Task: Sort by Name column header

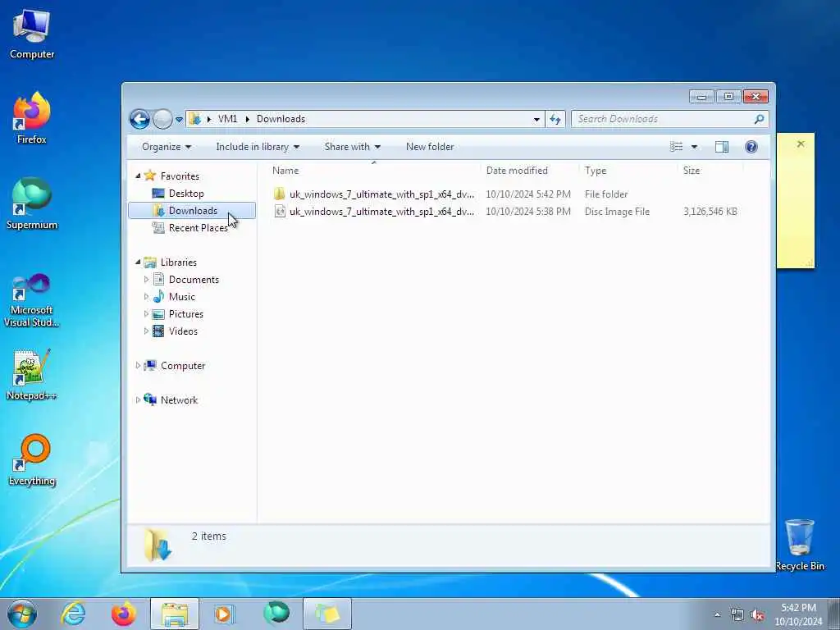Action: [374, 171]
